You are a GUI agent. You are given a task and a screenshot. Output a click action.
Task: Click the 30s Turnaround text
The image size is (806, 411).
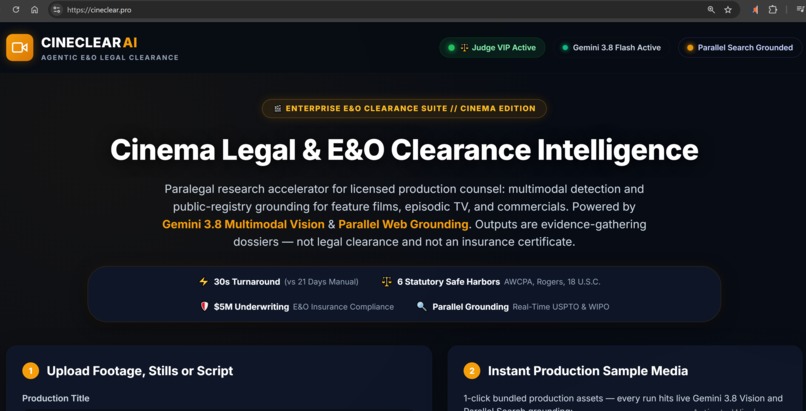(x=247, y=282)
